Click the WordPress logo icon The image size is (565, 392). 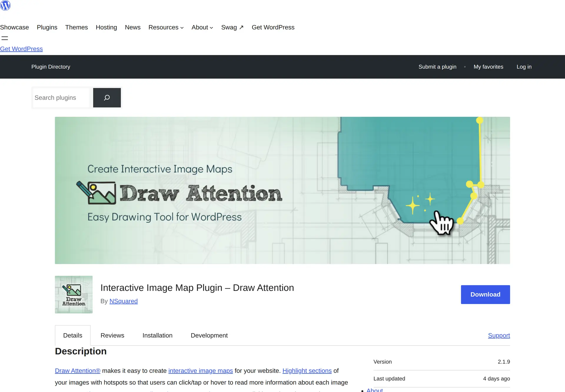pyautogui.click(x=5, y=5)
